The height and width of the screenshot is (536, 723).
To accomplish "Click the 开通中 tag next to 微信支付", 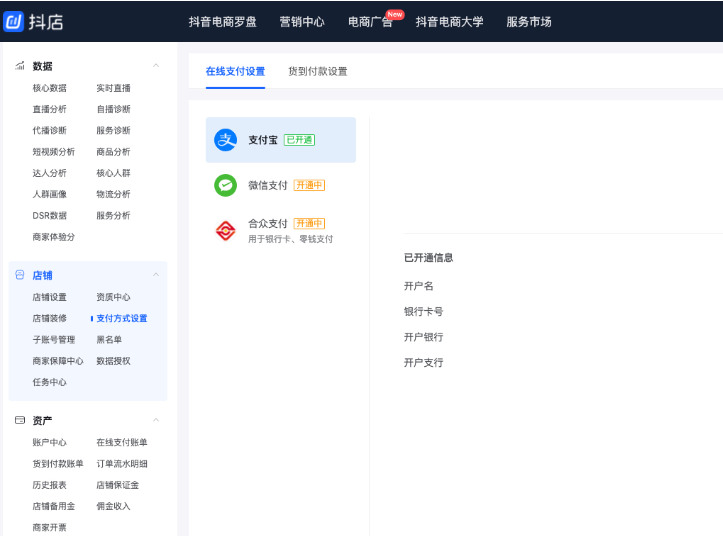I will pos(309,185).
